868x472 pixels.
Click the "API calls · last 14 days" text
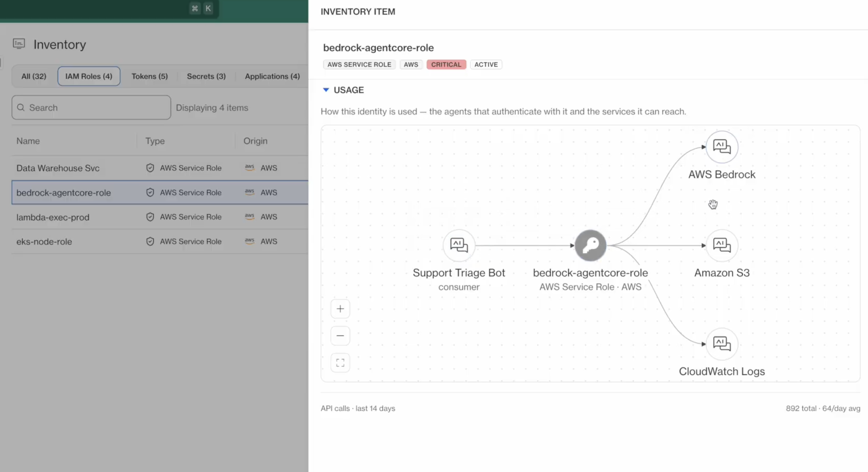pyautogui.click(x=358, y=408)
